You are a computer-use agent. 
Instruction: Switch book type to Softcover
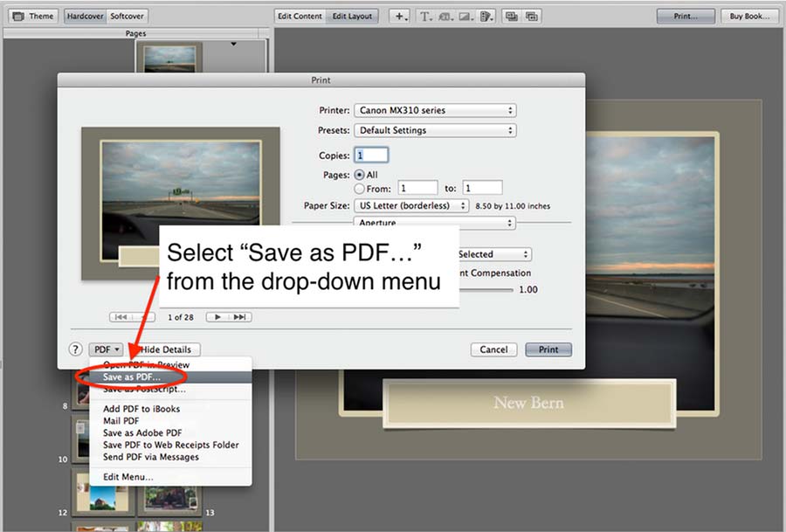pos(128,16)
